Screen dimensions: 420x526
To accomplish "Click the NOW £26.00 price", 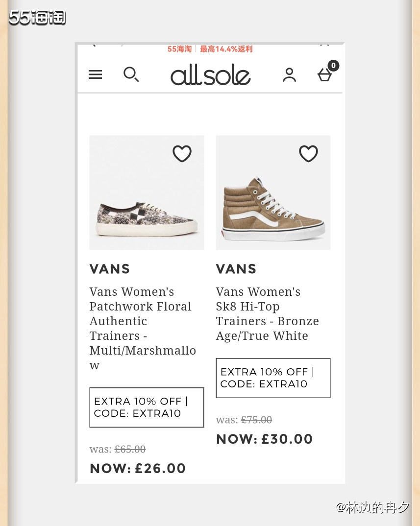I will tap(138, 468).
